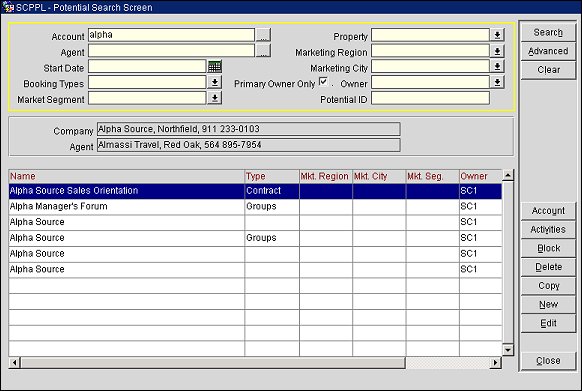Click the Search button
The width and height of the screenshot is (582, 391).
548,32
